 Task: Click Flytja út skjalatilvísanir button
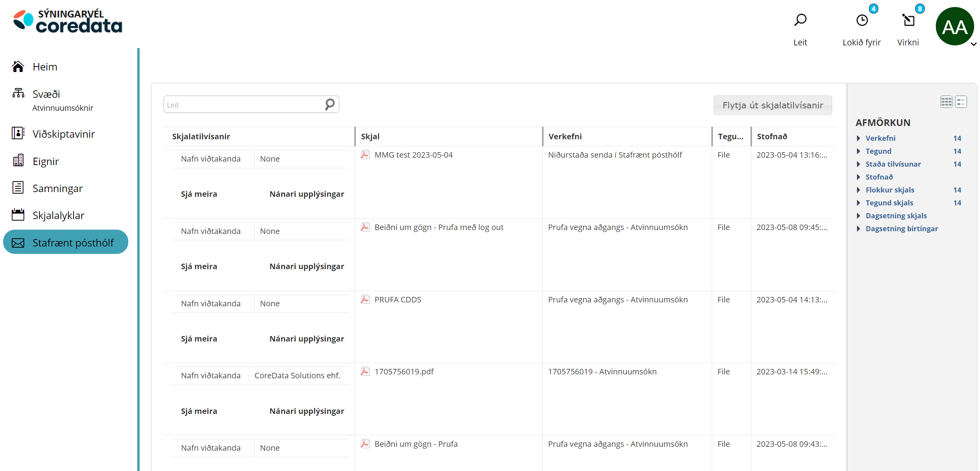pos(772,105)
